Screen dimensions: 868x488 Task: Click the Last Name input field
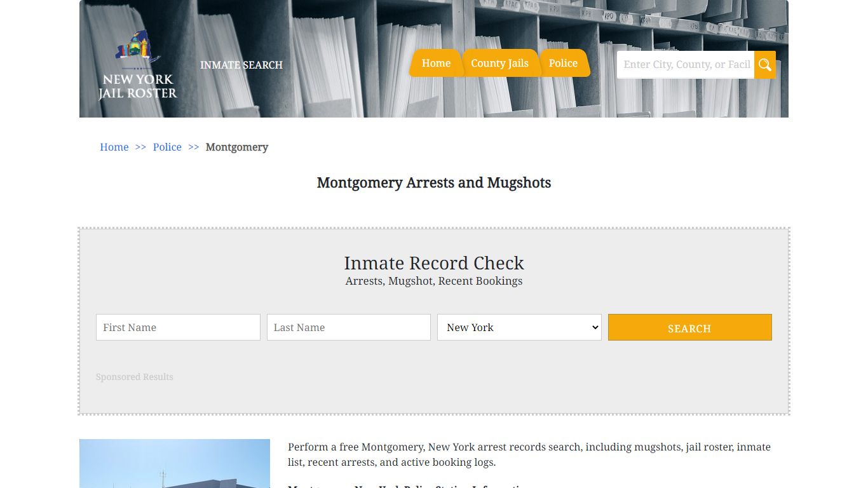click(x=349, y=327)
